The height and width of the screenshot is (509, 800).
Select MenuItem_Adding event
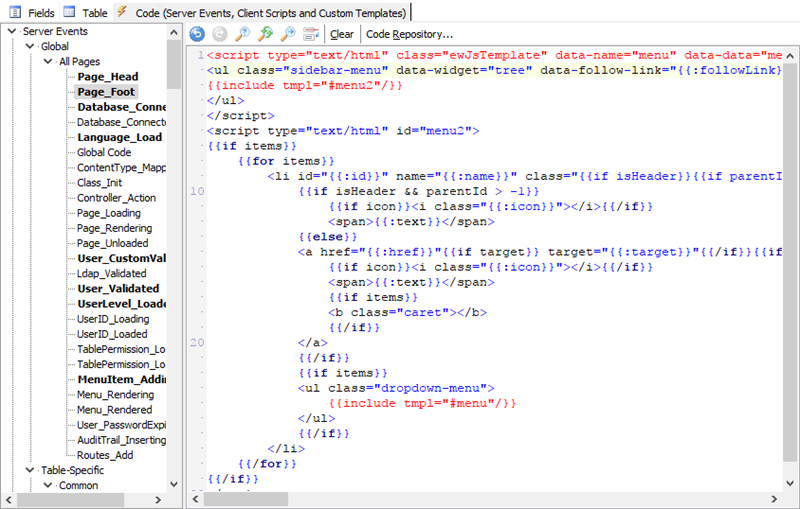coord(121,379)
